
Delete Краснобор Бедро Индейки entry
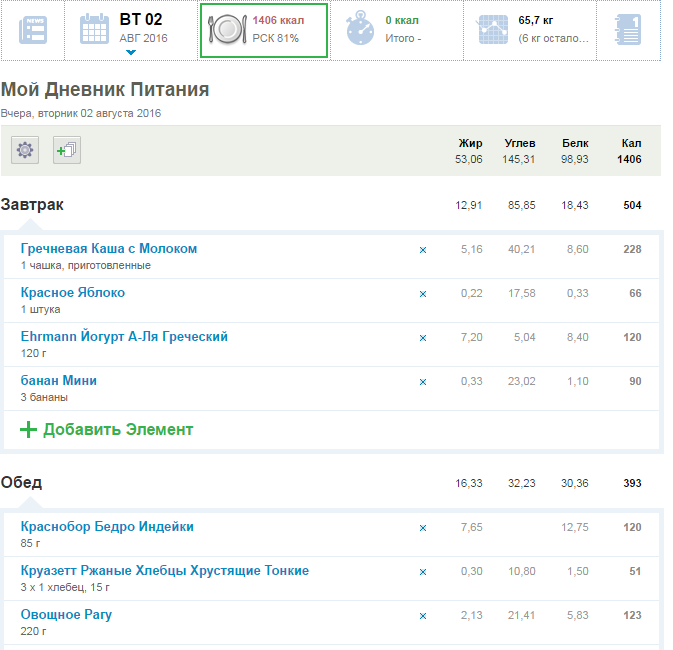coord(422,528)
